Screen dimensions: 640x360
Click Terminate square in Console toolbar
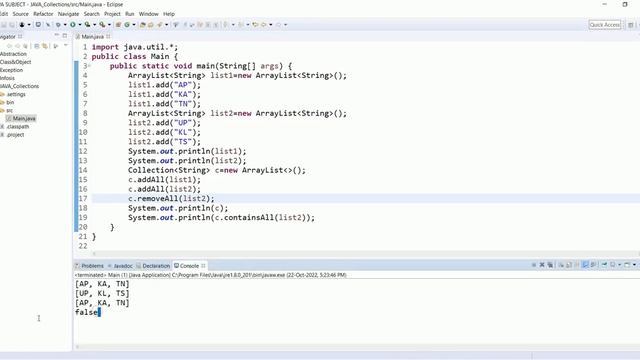coord(534,265)
